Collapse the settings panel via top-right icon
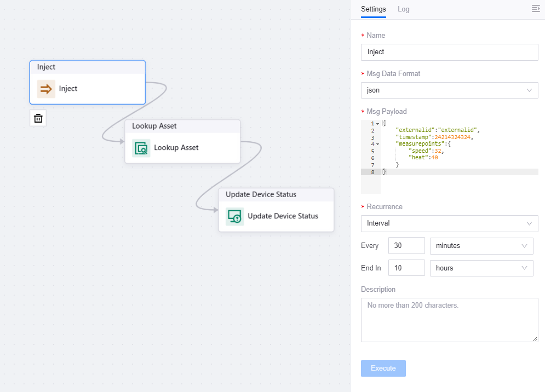 (x=536, y=9)
